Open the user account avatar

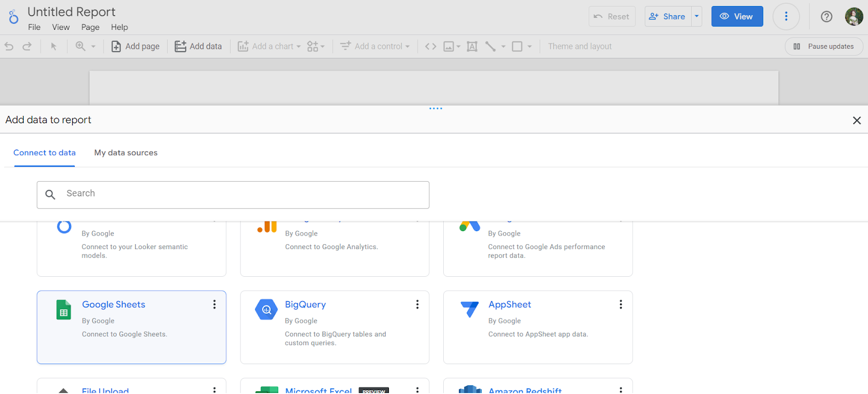[x=854, y=16]
